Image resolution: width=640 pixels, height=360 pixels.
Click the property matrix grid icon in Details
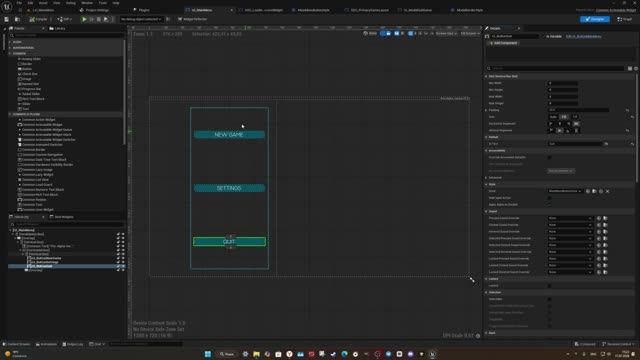630,69
